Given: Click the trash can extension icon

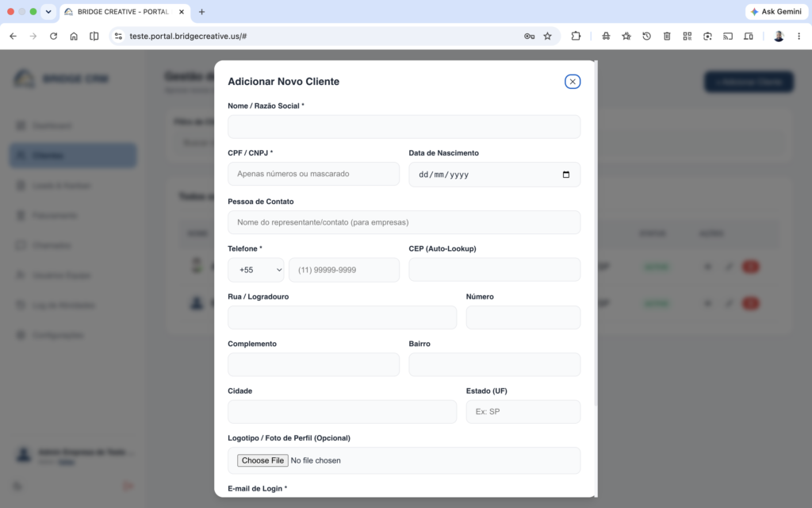Looking at the screenshot, I should [x=667, y=37].
